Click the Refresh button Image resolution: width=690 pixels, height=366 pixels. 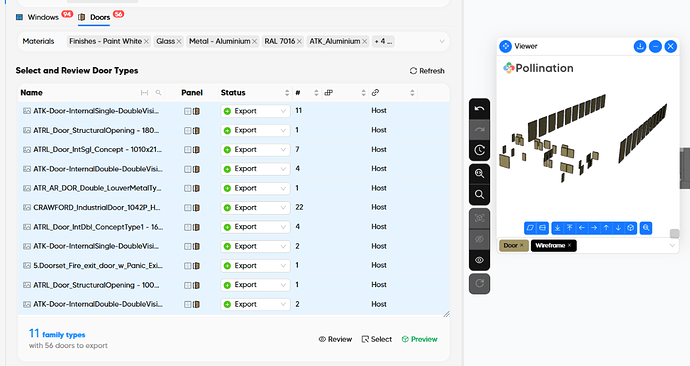click(427, 71)
